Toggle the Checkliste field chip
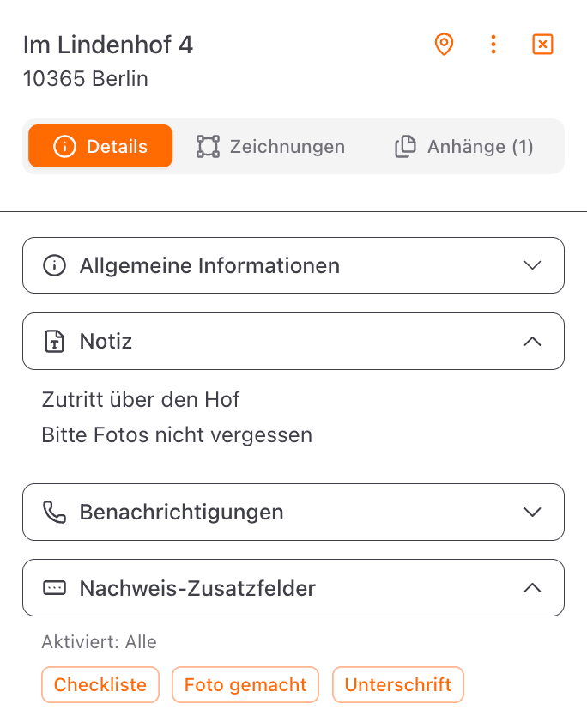Screen dimensions: 587x728 coord(100,684)
